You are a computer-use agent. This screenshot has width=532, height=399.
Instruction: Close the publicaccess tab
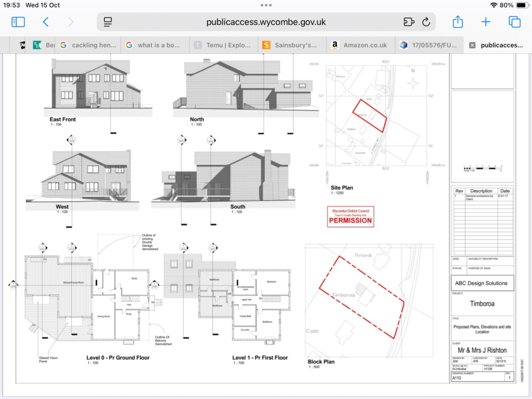(x=473, y=45)
